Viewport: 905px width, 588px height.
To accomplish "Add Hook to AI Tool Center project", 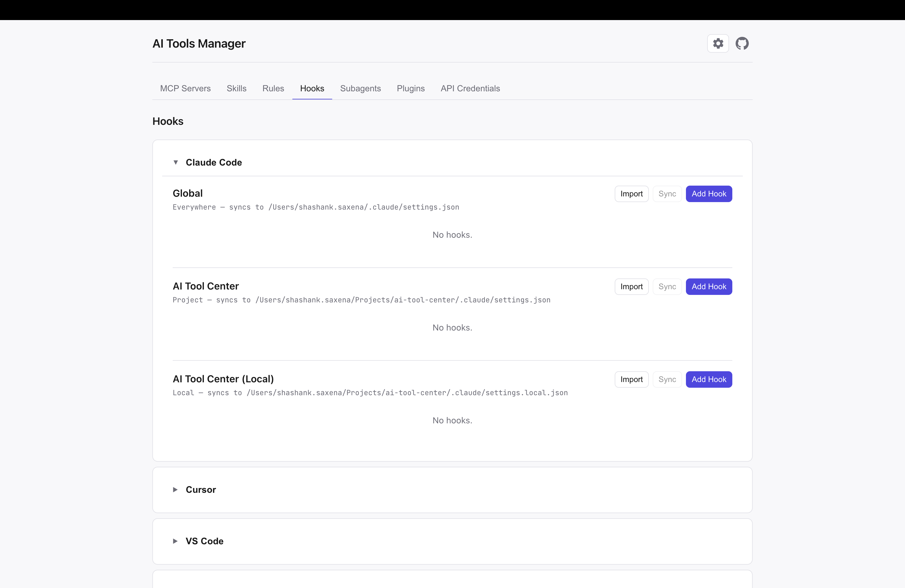I will coord(708,287).
